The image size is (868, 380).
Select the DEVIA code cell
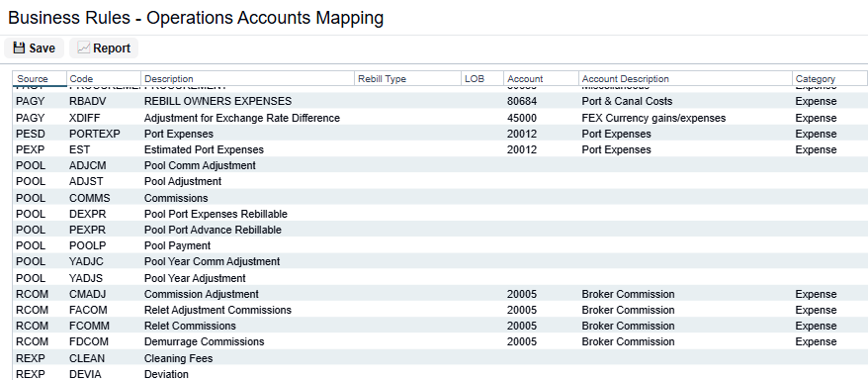point(85,374)
